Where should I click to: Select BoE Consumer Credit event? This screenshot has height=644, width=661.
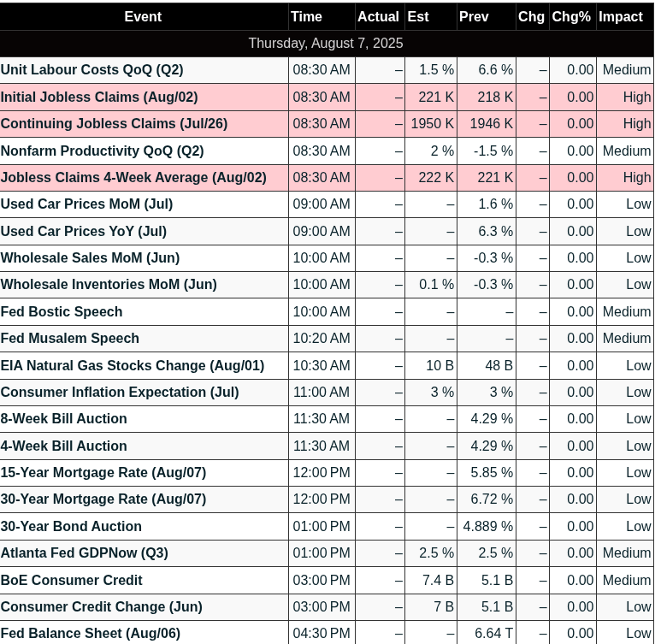point(71,580)
